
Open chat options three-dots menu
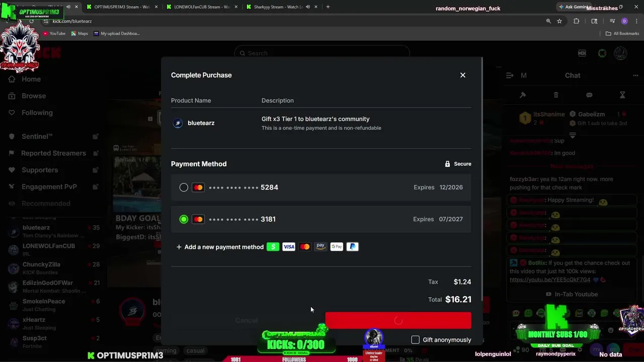pyautogui.click(x=635, y=75)
